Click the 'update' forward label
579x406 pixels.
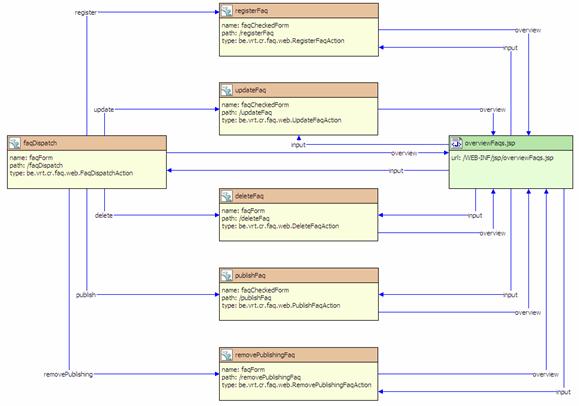104,110
